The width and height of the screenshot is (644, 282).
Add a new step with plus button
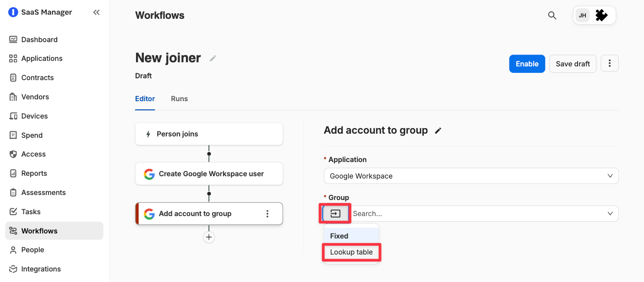coord(209,237)
